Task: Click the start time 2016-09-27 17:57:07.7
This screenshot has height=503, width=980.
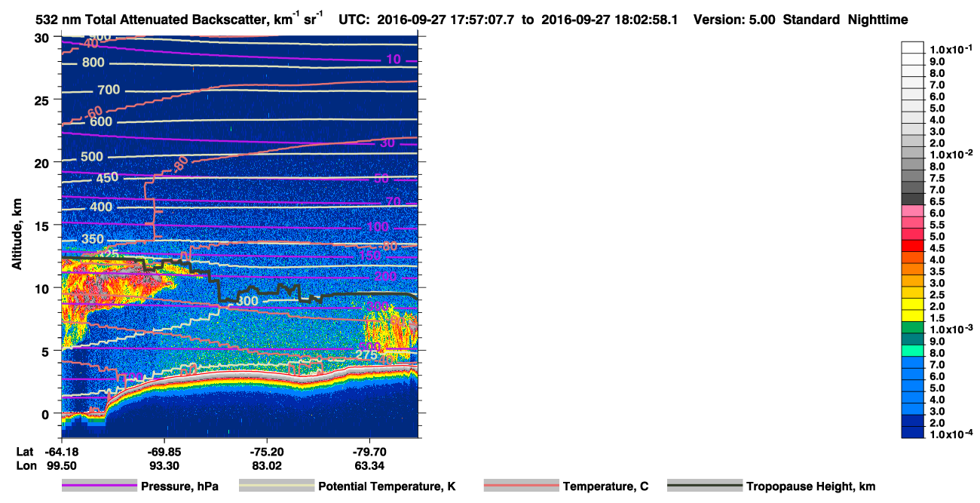Action: (448, 20)
